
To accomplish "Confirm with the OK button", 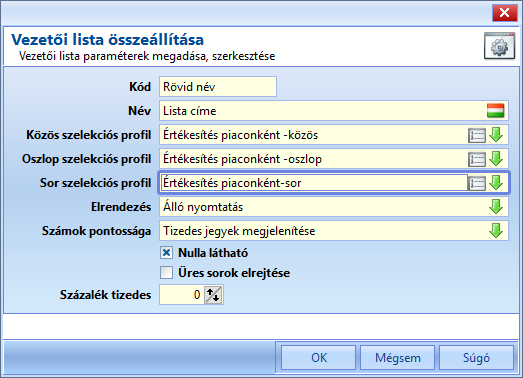I will pos(319,358).
